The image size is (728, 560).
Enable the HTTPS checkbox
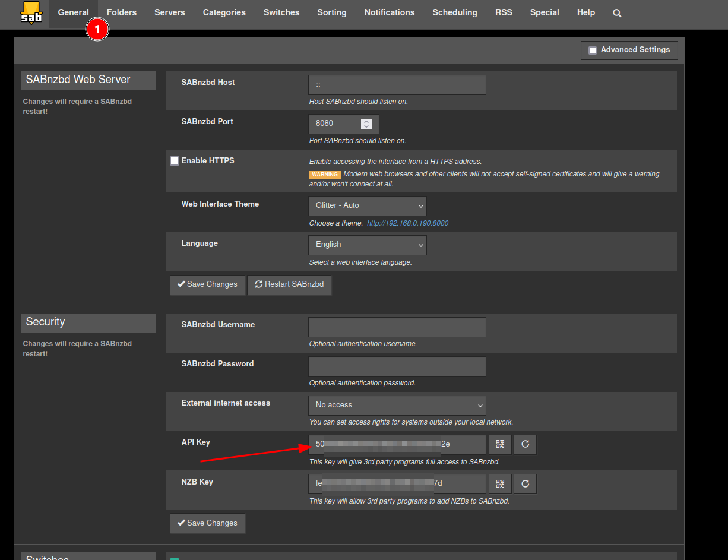point(175,161)
